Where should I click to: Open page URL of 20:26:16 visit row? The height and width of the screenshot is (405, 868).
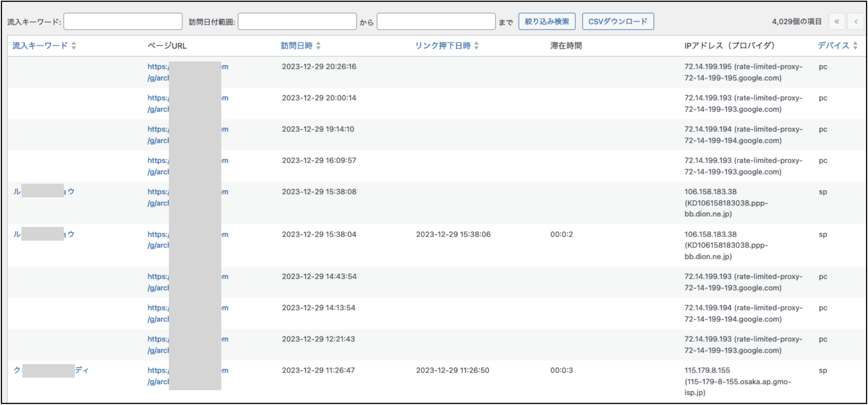click(x=158, y=67)
